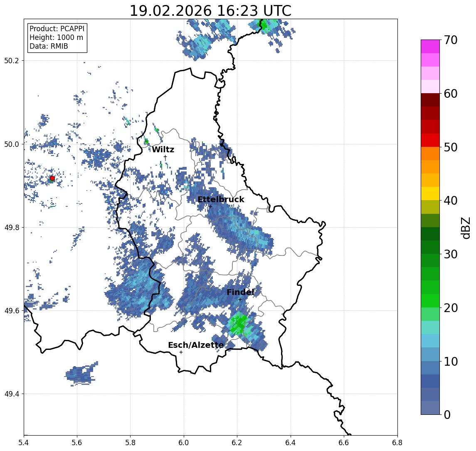The height and width of the screenshot is (451, 476).
Task: Click the colorbar tick label 10
Action: tap(451, 361)
